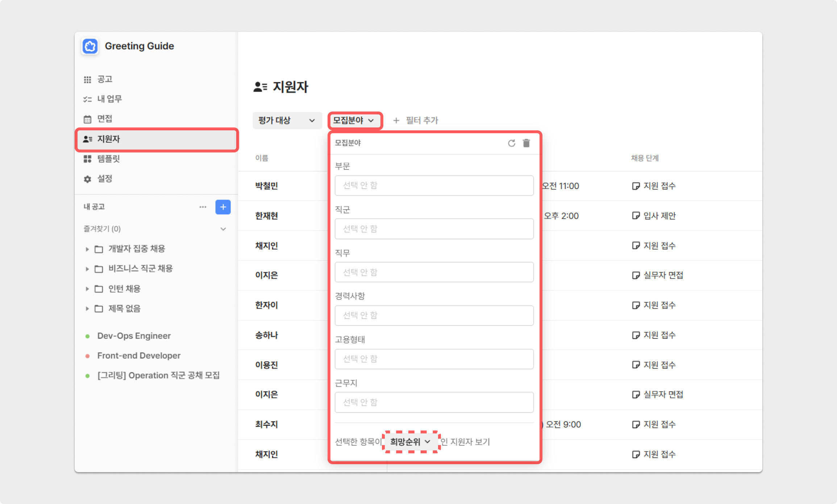
Task: Click the reset icon in 모집분야 panel
Action: pyautogui.click(x=511, y=143)
